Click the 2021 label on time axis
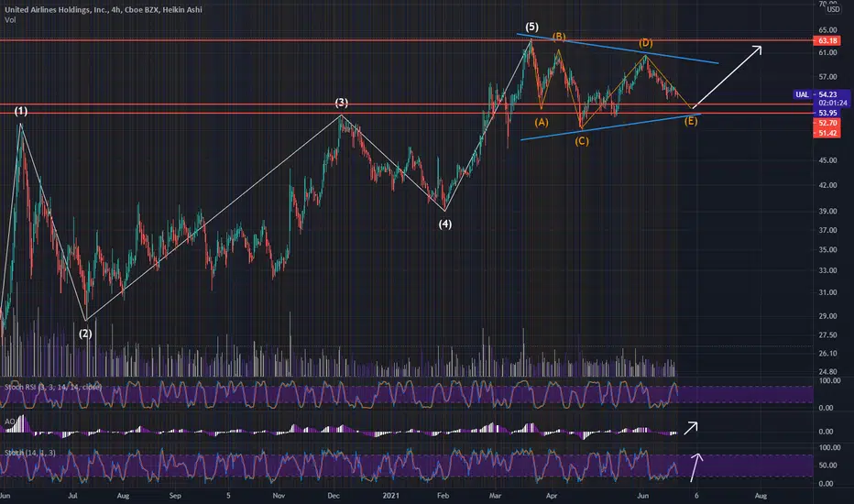The image size is (854, 504). pos(390,496)
